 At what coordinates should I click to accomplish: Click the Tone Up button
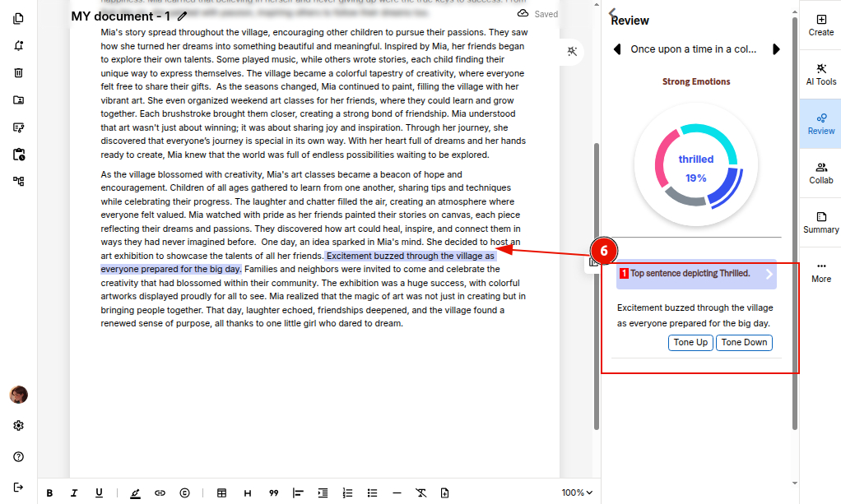[x=690, y=343]
